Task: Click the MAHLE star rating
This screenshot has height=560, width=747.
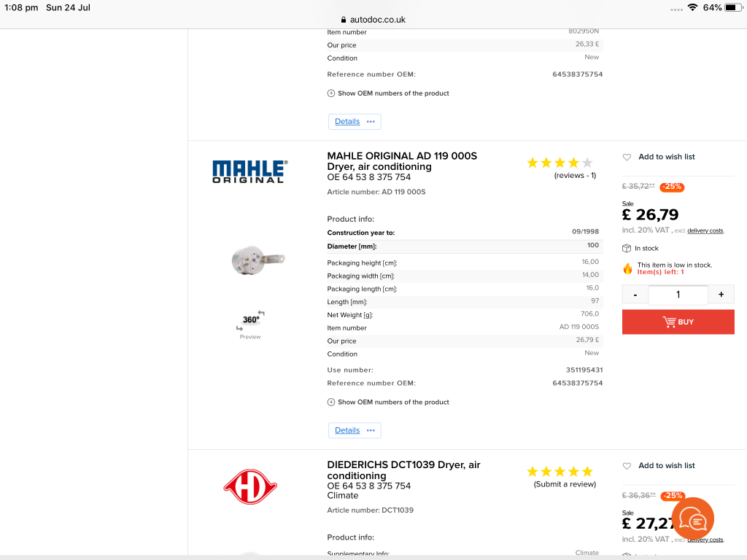Action: click(560, 163)
